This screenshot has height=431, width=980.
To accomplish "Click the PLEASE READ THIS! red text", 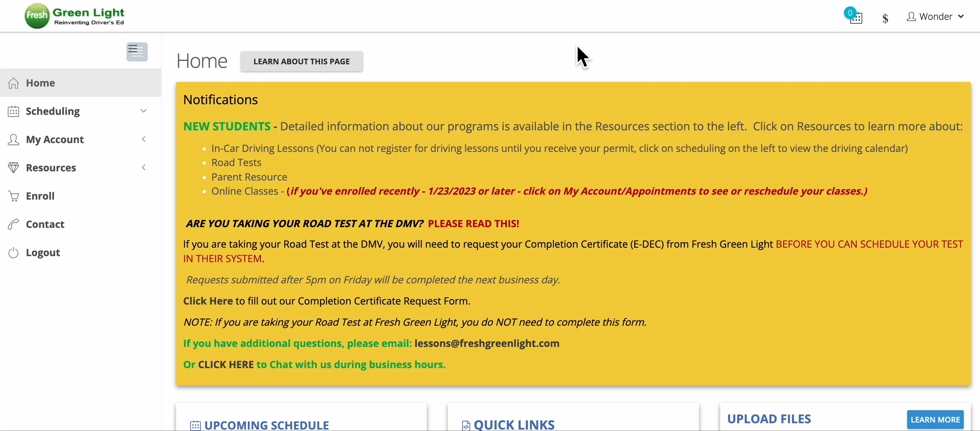I will tap(473, 224).
